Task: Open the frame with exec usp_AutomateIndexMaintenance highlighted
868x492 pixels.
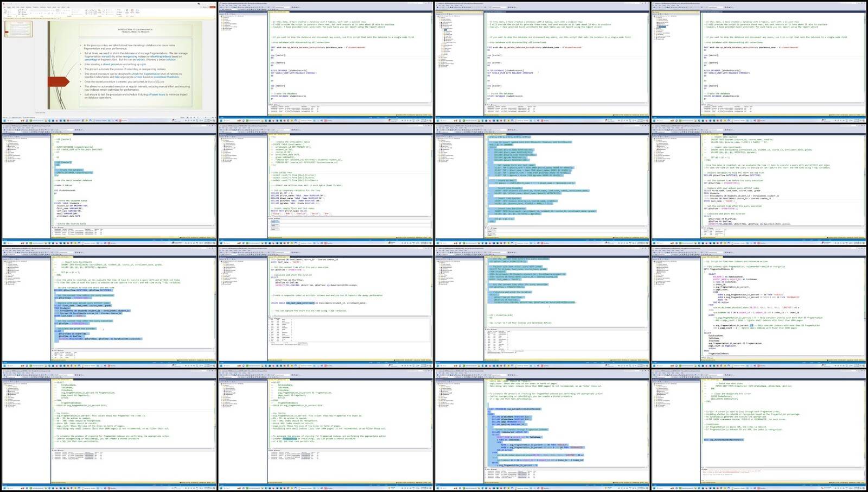Action: (759, 430)
